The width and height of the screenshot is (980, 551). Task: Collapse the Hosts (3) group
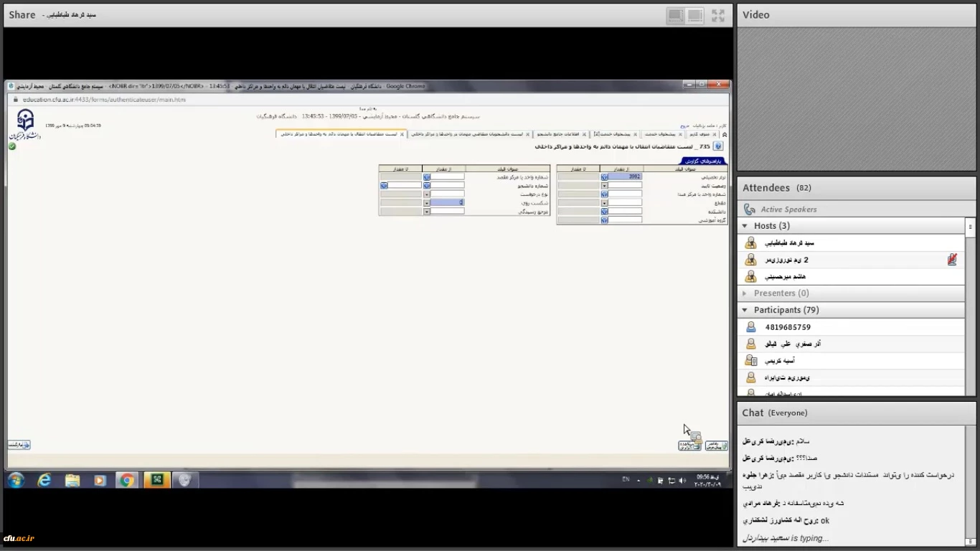[x=745, y=226]
